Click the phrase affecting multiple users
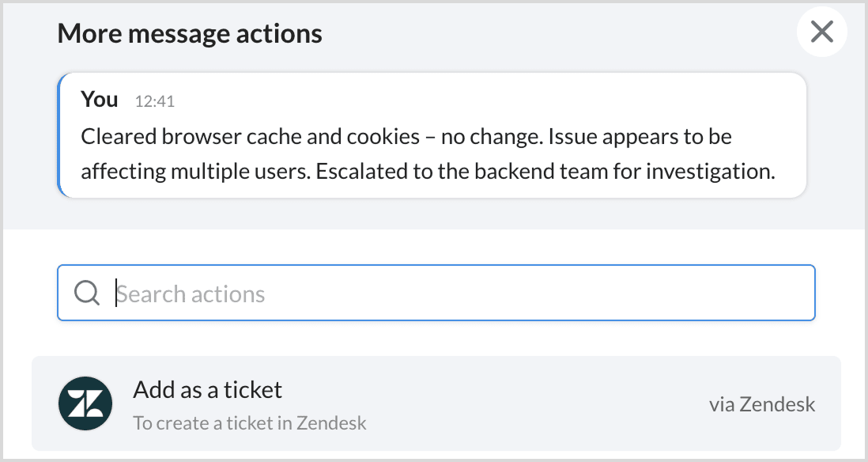This screenshot has width=868, height=462. pos(194,171)
